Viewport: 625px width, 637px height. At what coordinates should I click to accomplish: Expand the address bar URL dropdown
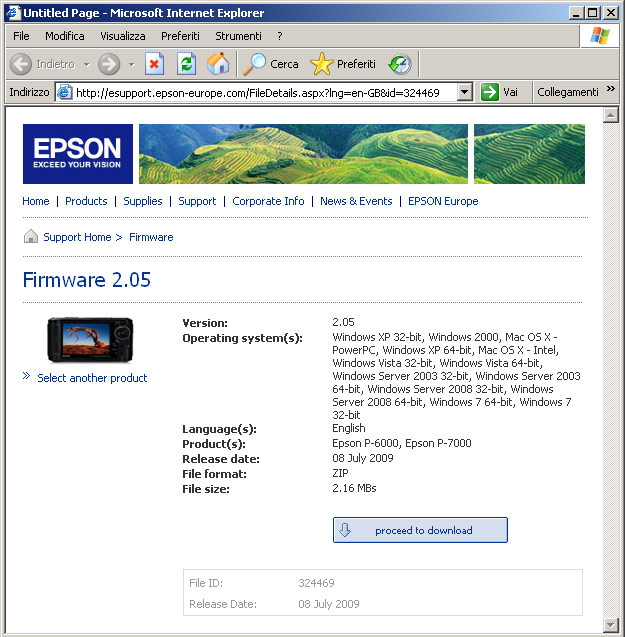[x=464, y=92]
